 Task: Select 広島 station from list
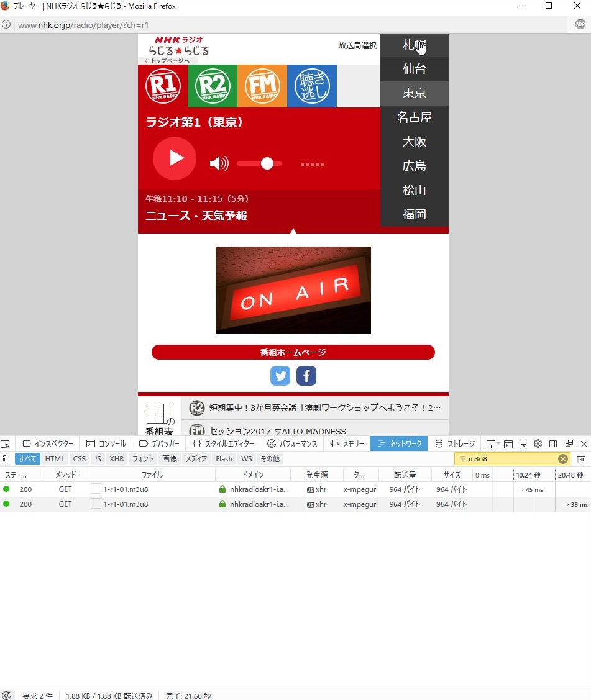point(415,166)
